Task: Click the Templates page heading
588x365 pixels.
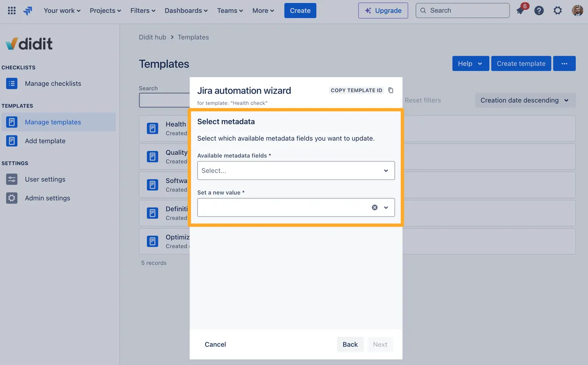Action: pos(164,64)
